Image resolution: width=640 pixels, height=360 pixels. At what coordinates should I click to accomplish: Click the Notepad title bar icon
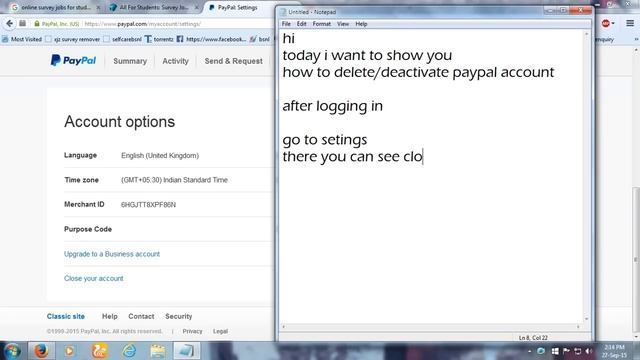click(283, 12)
